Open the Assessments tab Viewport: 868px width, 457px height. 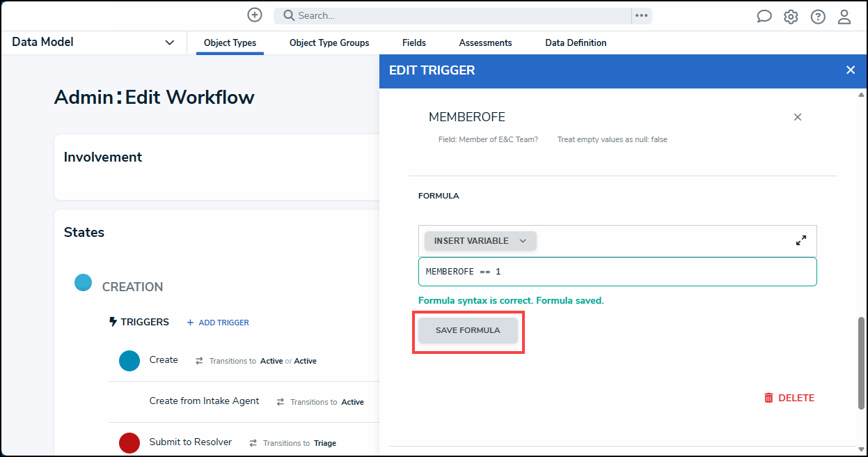click(x=486, y=43)
